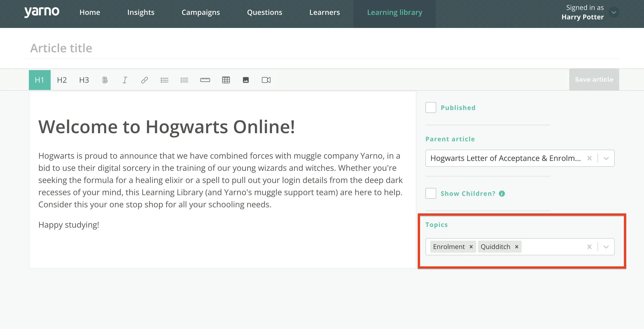Apply H3 heading style
The image size is (644, 329).
(84, 80)
